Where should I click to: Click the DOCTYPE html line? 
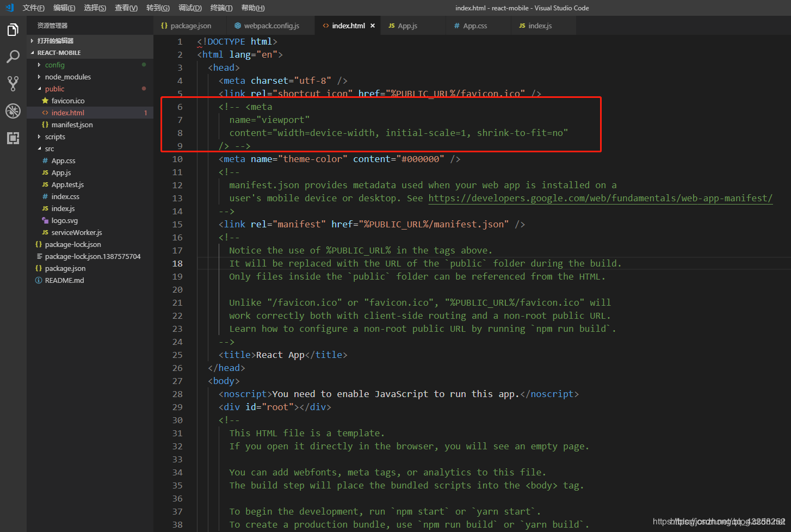click(x=237, y=41)
